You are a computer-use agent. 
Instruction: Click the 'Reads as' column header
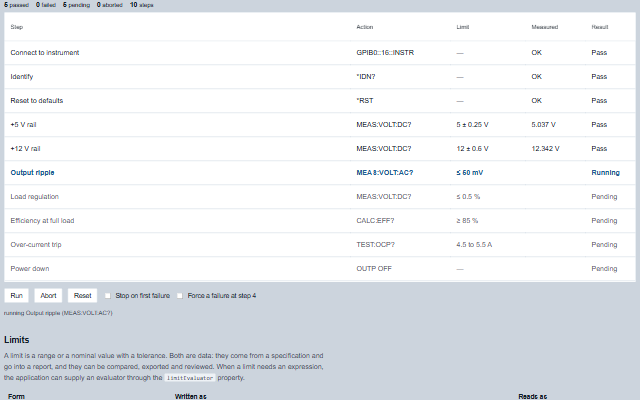(533, 396)
